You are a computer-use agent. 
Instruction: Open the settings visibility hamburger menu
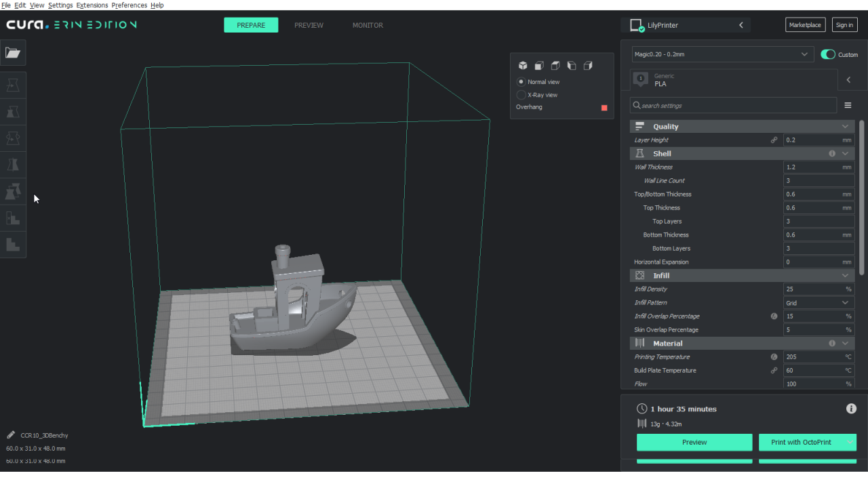[848, 105]
